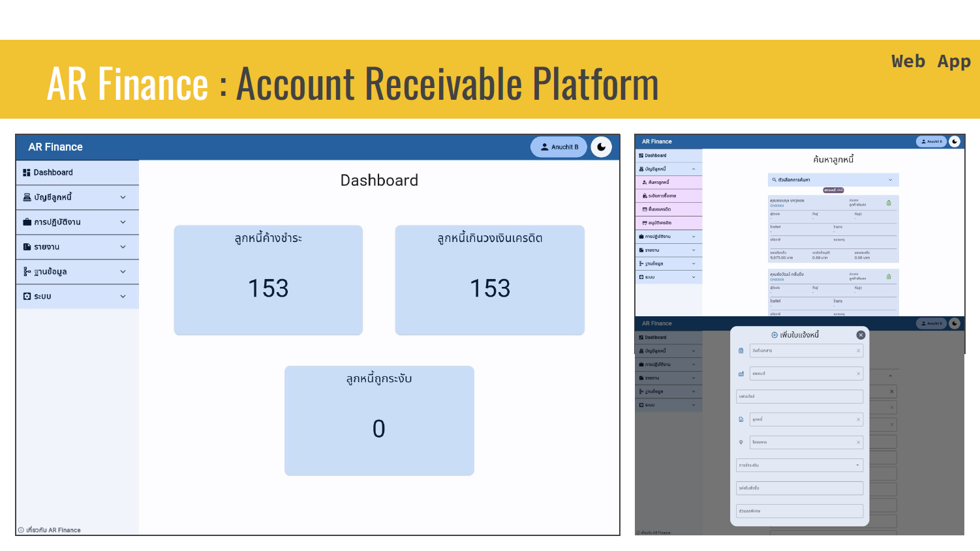Click the รายงาน document icon in the large sidebar
The width and height of the screenshot is (980, 551).
[x=27, y=247]
